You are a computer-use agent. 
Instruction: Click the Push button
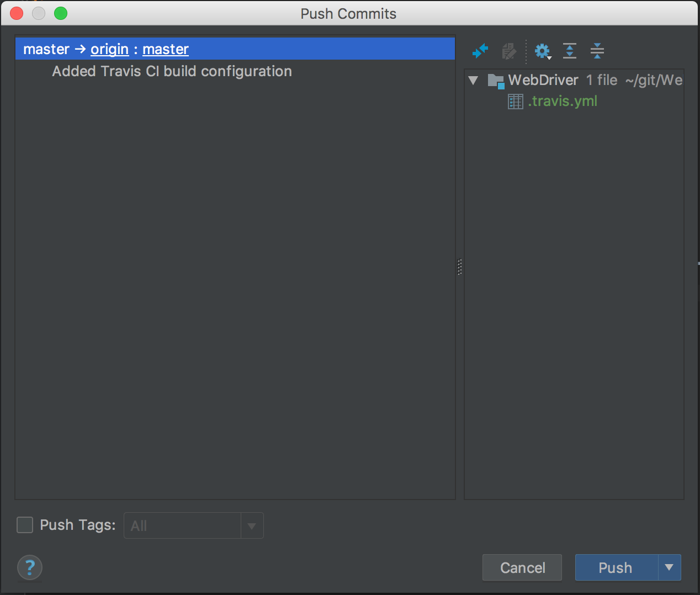click(x=616, y=567)
